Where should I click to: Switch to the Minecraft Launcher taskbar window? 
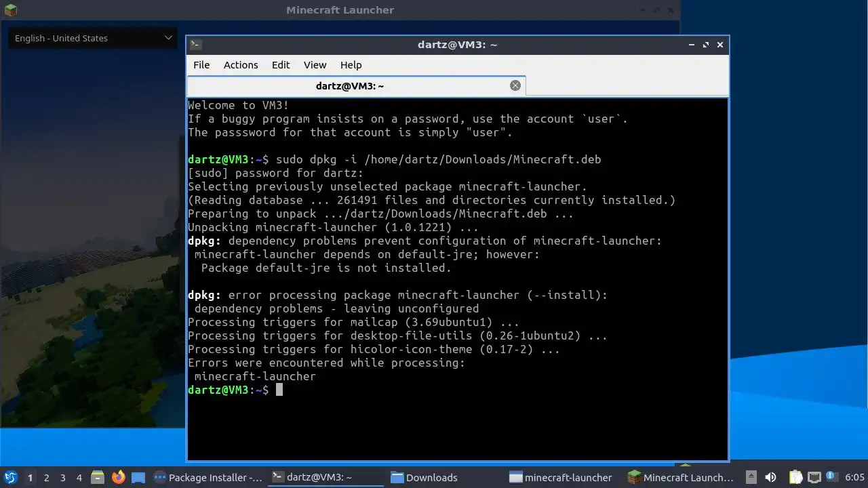pyautogui.click(x=682, y=477)
